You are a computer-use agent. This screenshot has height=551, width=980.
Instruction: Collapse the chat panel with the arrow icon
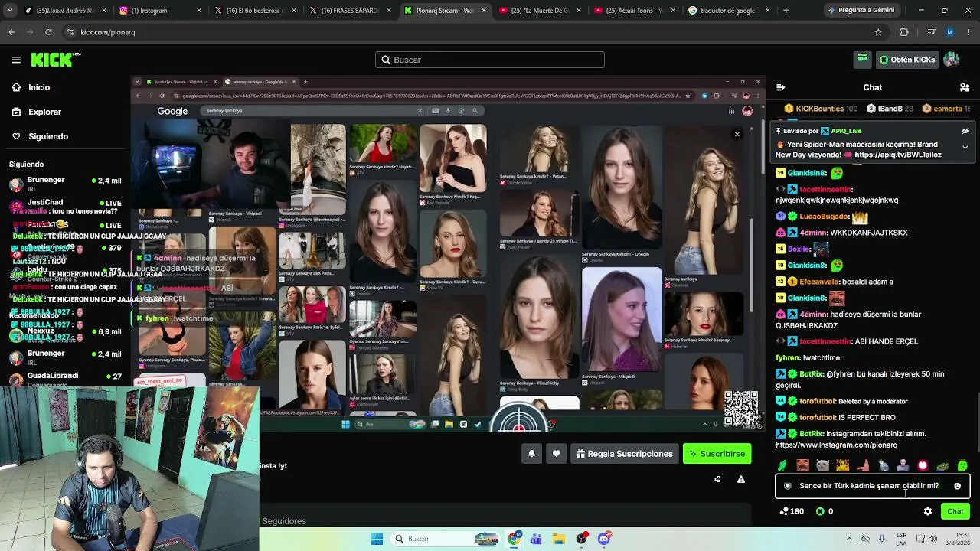(x=780, y=87)
